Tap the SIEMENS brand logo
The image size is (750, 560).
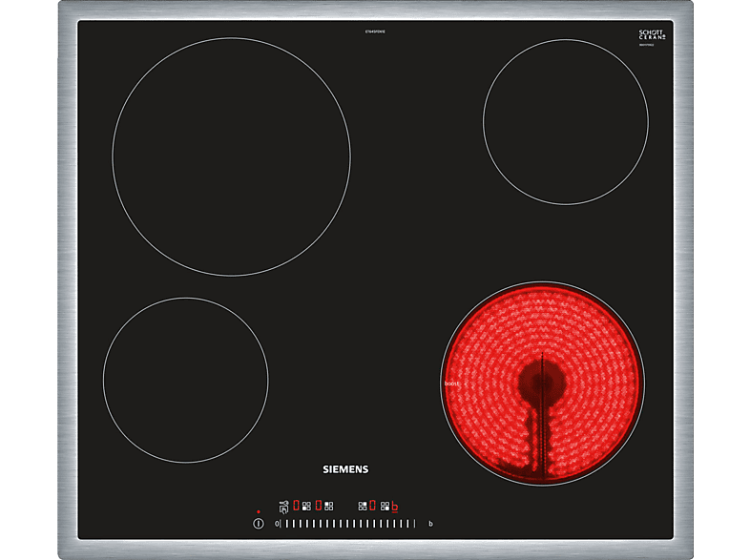pyautogui.click(x=345, y=469)
